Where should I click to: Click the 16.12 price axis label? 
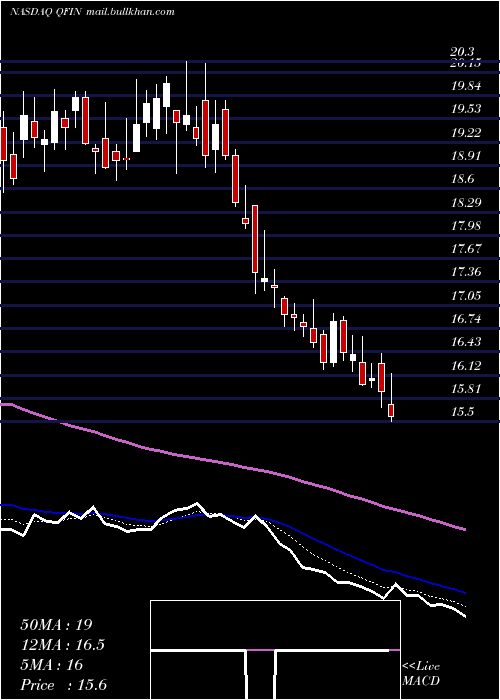(x=466, y=366)
